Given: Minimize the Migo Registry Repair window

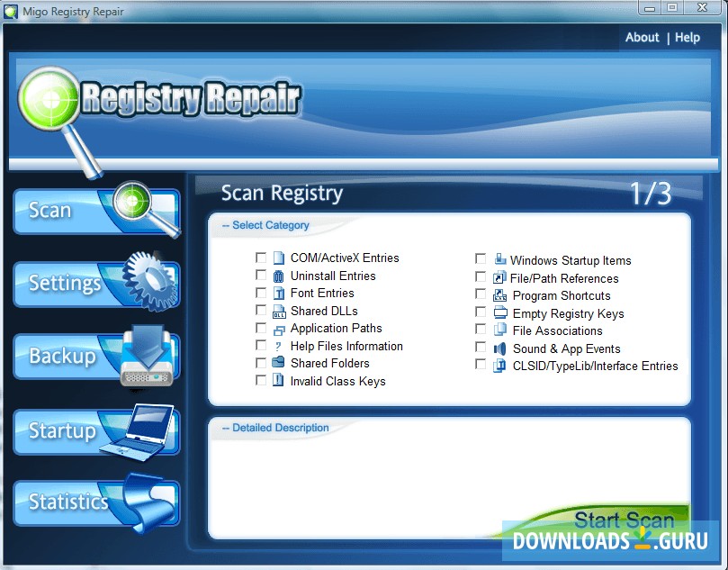Looking at the screenshot, I should tap(650, 8).
